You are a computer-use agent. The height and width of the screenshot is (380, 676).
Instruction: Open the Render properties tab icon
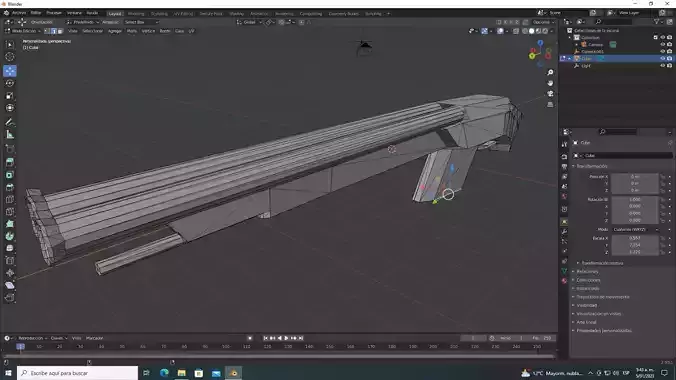(x=564, y=157)
